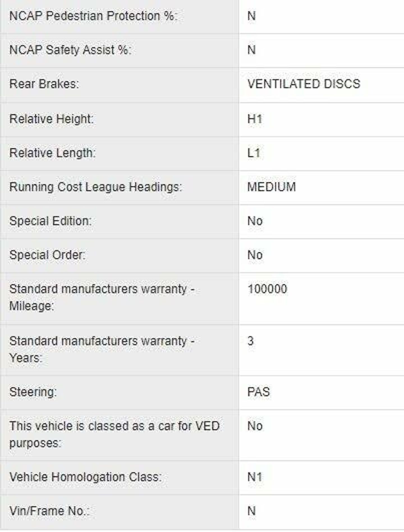Select the Steering label
404x532 pixels.
(x=33, y=392)
